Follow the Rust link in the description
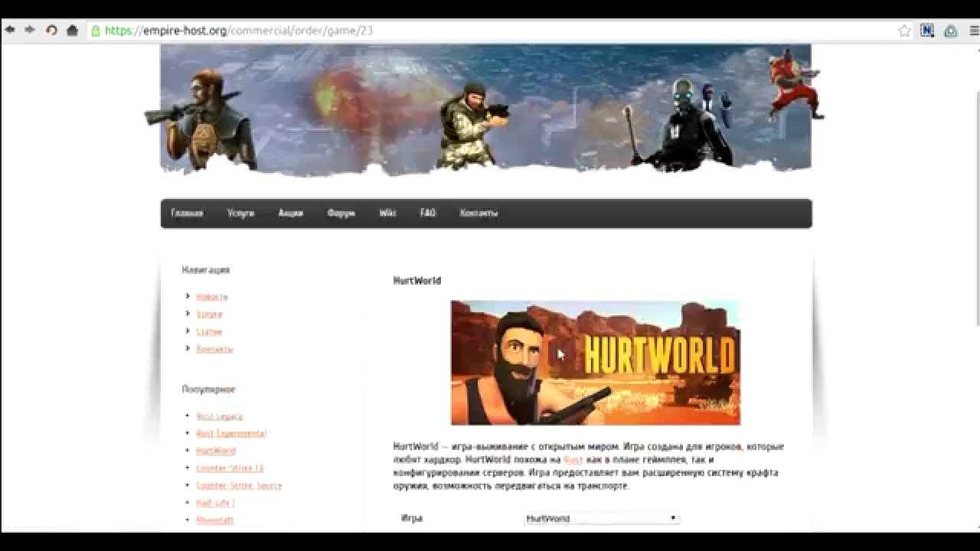Image resolution: width=980 pixels, height=551 pixels. (x=573, y=460)
